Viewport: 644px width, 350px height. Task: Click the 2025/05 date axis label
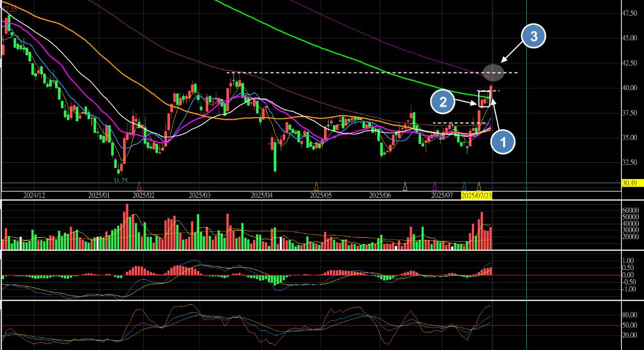click(x=320, y=195)
